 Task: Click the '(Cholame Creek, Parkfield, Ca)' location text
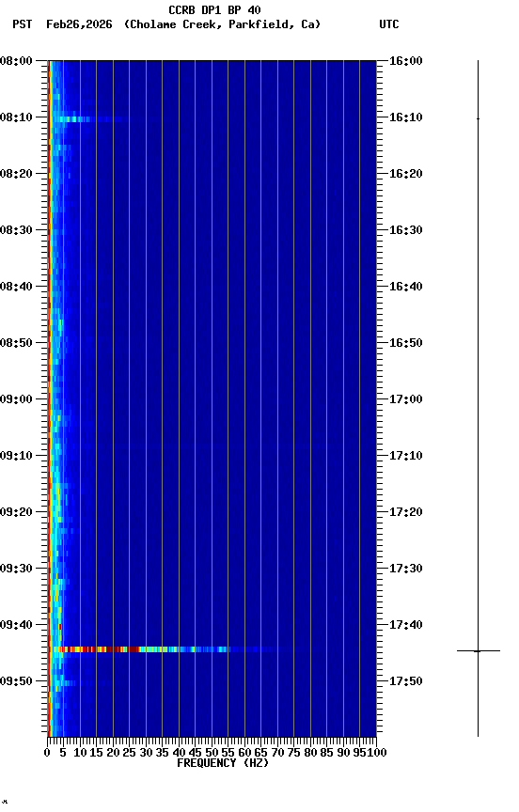pos(222,24)
